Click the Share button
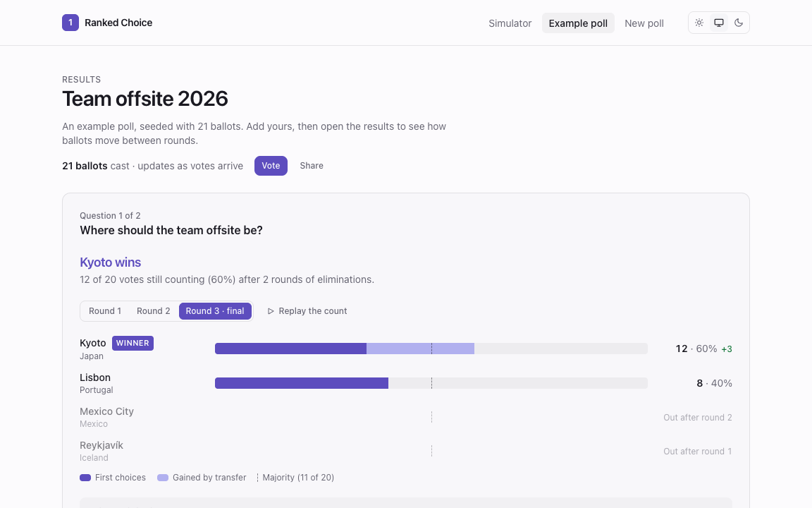The height and width of the screenshot is (508, 812). [x=312, y=166]
